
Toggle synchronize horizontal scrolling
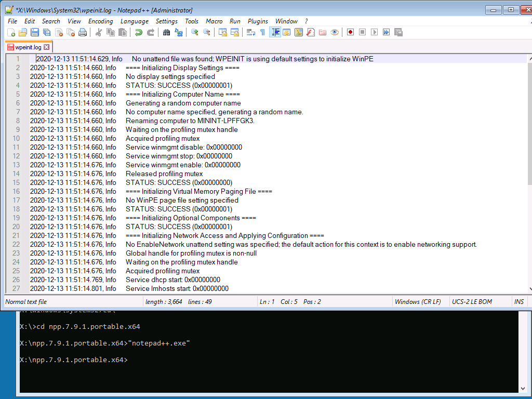tap(235, 32)
